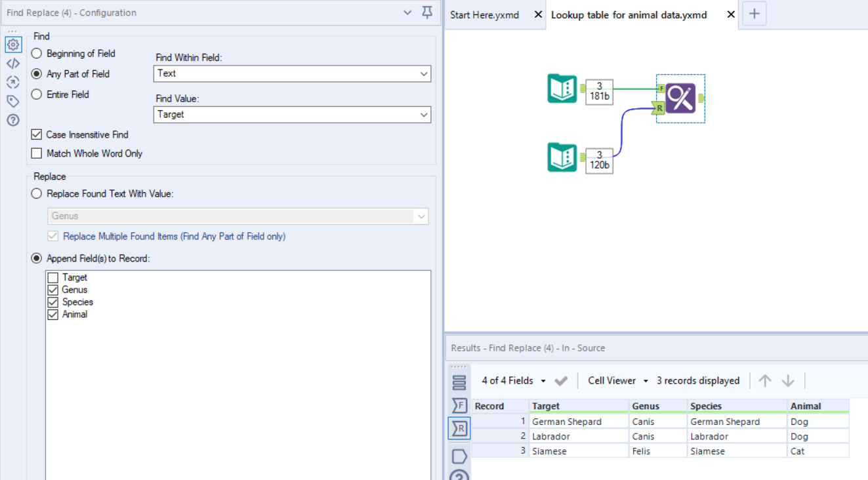
Task: Open the messages view in the Results panel
Action: [459, 456]
